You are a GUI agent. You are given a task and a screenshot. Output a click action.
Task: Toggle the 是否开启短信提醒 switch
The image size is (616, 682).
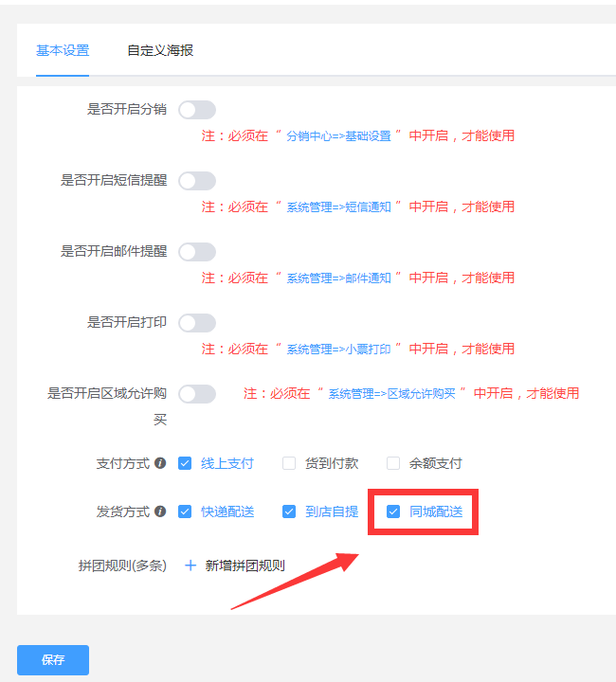pyautogui.click(x=197, y=181)
